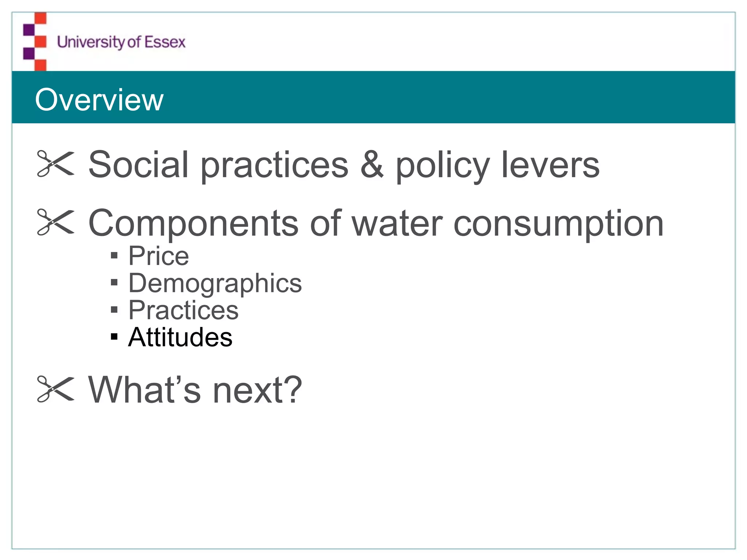
Task: Select the Components of water consumption line
Action: coord(376,223)
